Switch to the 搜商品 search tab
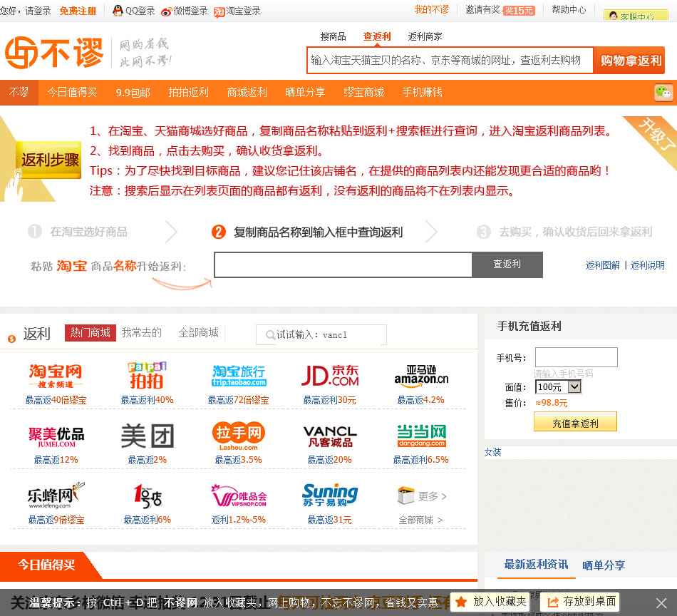The width and height of the screenshot is (677, 616). [333, 37]
